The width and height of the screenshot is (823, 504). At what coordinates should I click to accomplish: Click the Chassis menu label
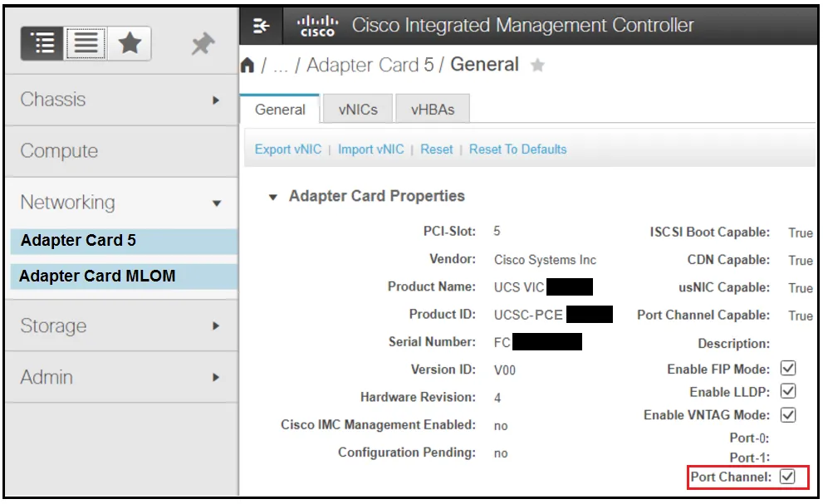pos(53,100)
